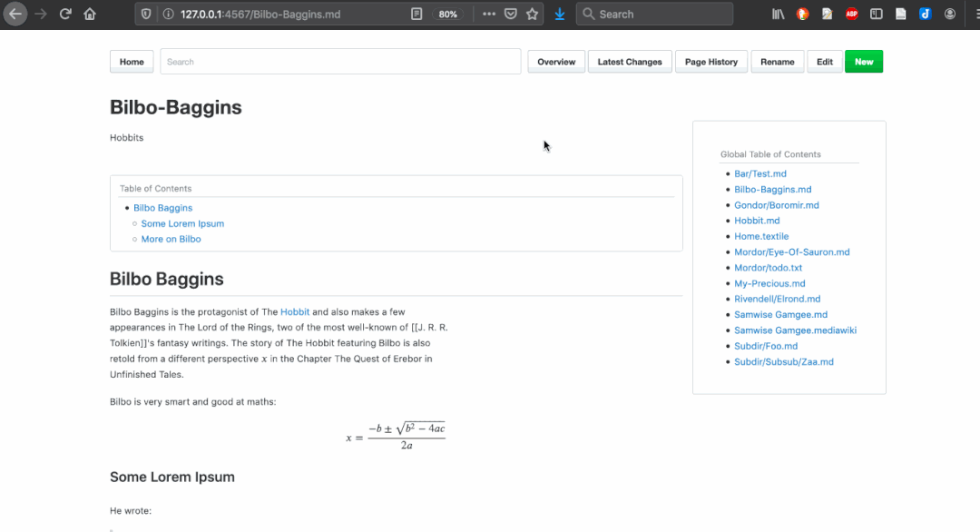Viewport: 980px width, 532px height.
Task: Open My-Precious.md link
Action: (769, 283)
